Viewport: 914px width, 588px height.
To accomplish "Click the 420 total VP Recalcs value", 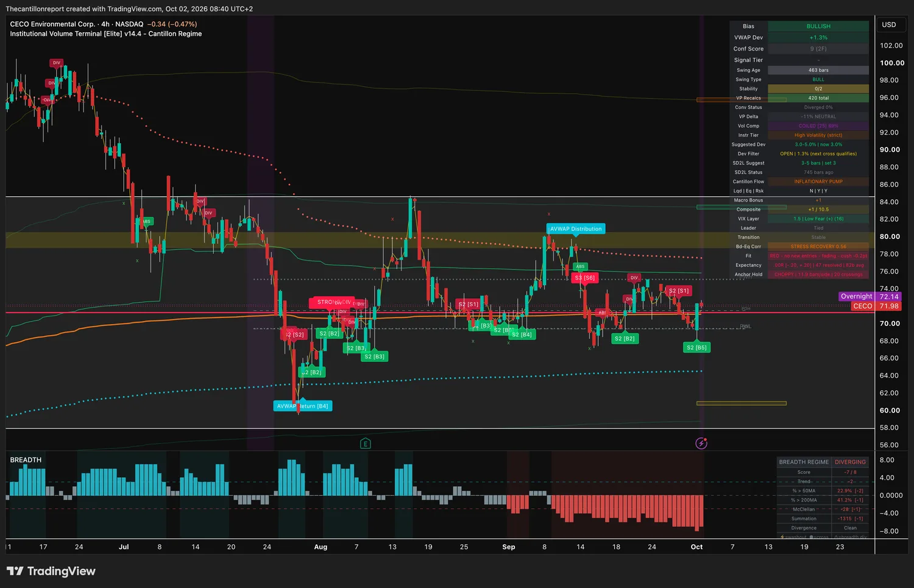I will point(818,98).
